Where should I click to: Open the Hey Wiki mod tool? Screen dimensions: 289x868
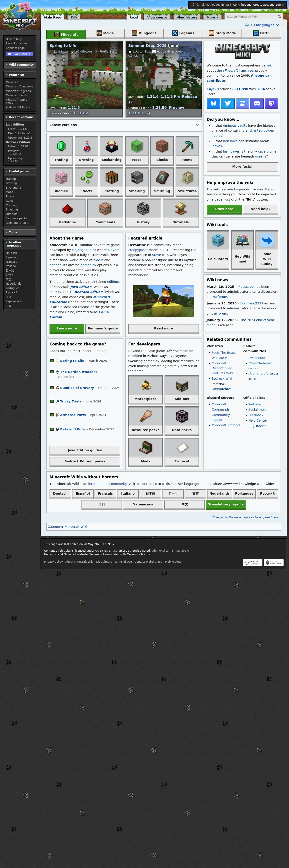coord(243,250)
